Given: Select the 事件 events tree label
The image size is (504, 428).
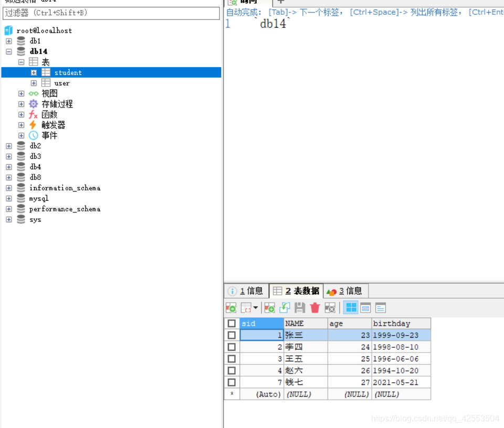Looking at the screenshot, I should click(x=49, y=135).
